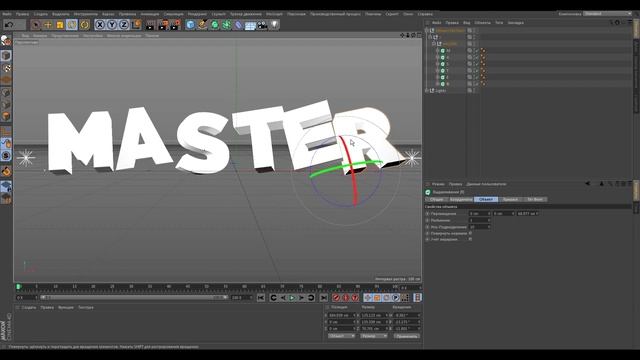The width and height of the screenshot is (640, 360).
Task: Select the M extrude object row
Action: tap(448, 51)
